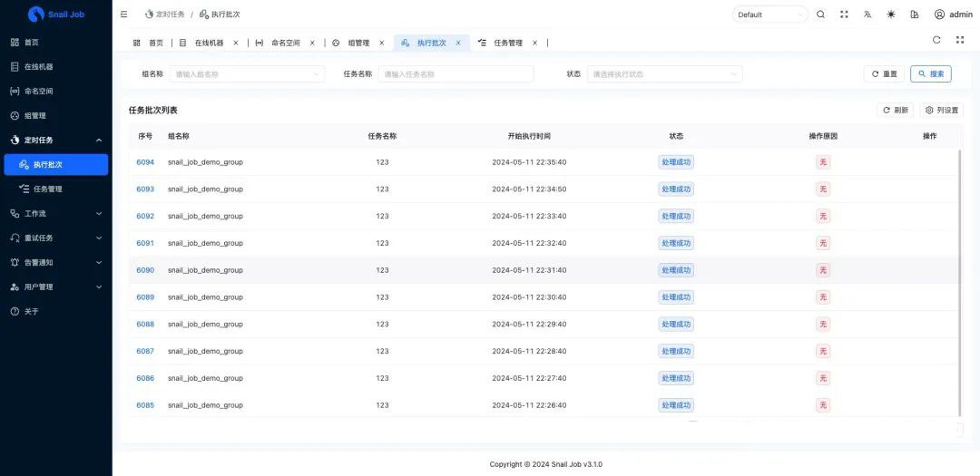980x476 pixels.
Task: Open batch 6094 detail link
Action: pyautogui.click(x=145, y=162)
